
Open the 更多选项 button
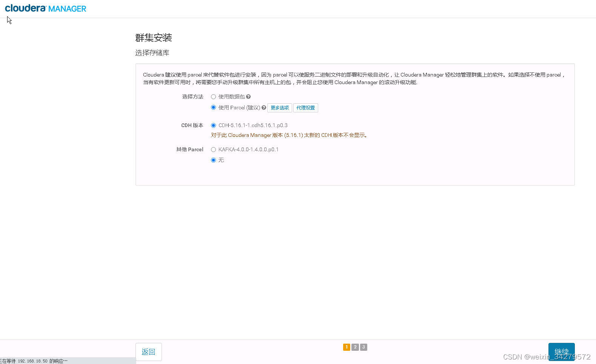point(280,108)
